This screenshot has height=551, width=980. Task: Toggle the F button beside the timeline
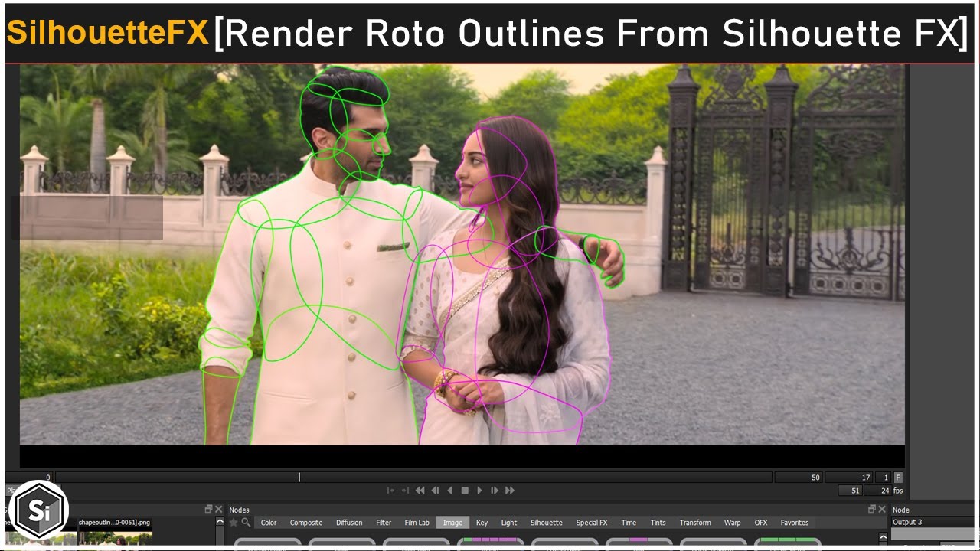pos(898,478)
